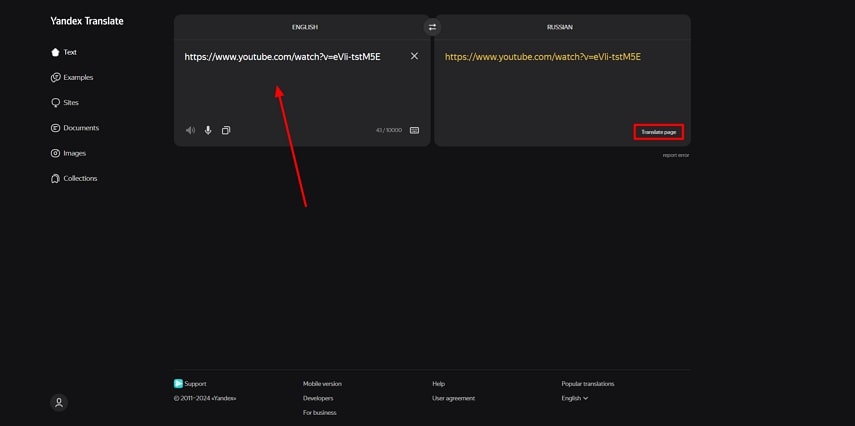Swap source and target languages

tap(432, 27)
